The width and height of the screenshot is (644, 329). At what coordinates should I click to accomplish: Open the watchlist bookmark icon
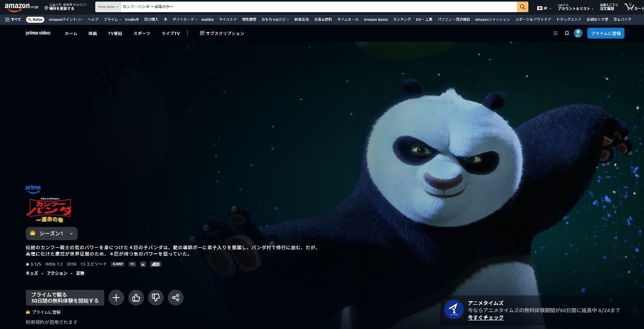[x=566, y=33]
